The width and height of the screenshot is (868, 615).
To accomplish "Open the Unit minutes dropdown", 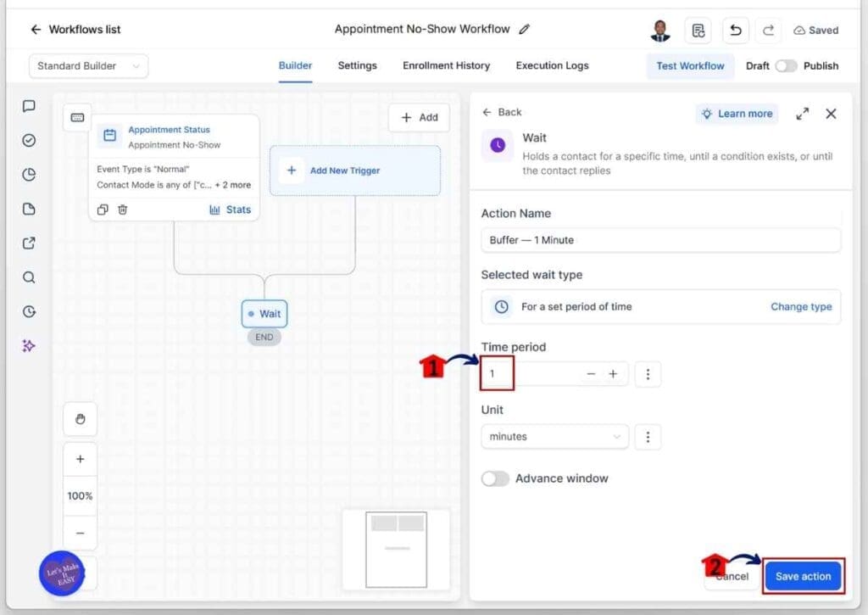I will pos(554,437).
